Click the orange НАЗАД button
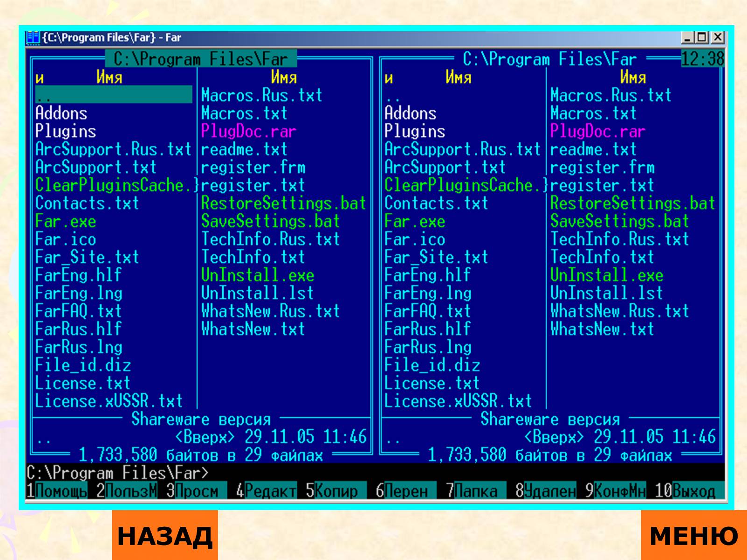 tap(165, 535)
